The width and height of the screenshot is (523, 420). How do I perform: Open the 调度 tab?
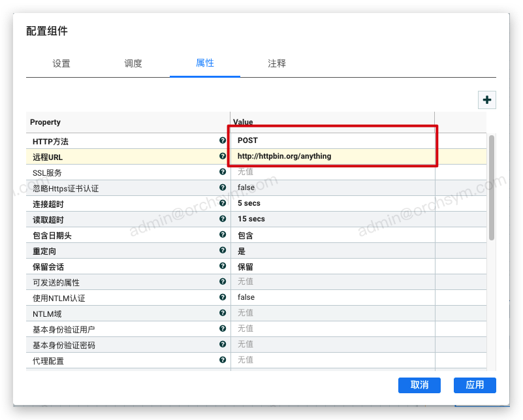tap(133, 63)
